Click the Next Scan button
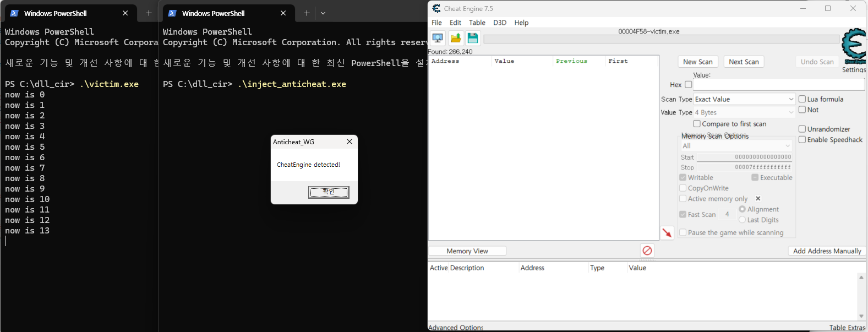 click(x=744, y=62)
